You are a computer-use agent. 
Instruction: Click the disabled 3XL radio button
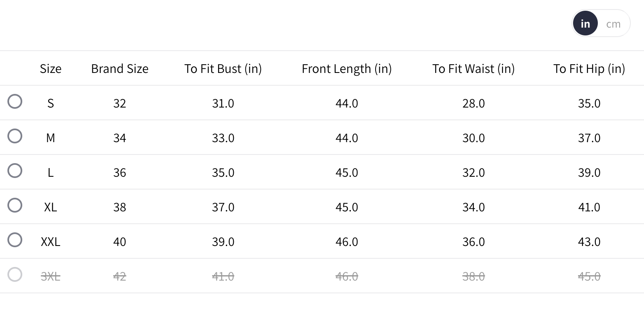[x=15, y=274]
